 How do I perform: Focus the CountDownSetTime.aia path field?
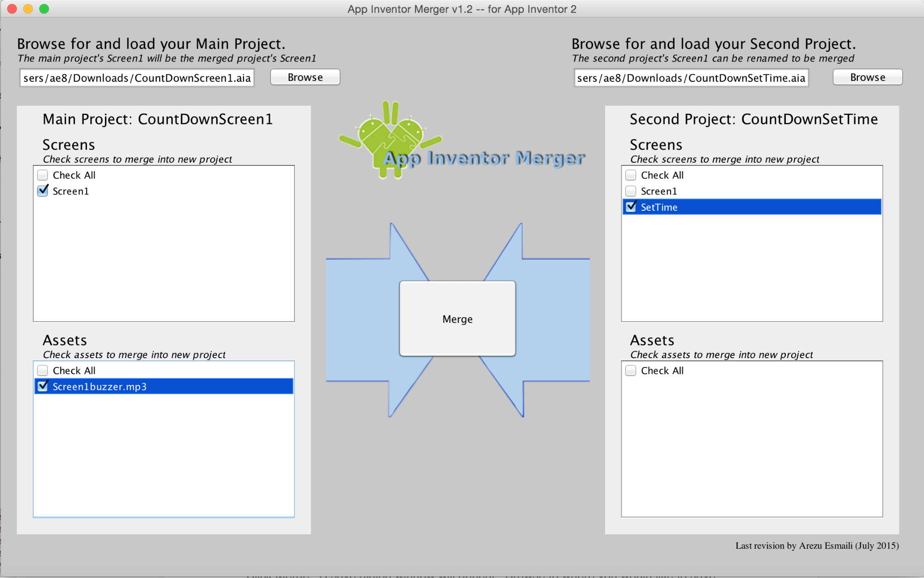[x=691, y=78]
